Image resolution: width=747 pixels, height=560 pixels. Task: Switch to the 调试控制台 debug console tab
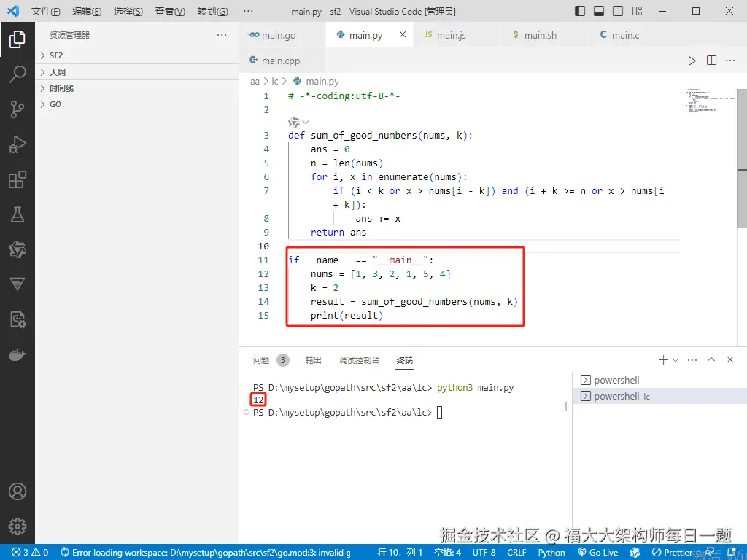[359, 360]
